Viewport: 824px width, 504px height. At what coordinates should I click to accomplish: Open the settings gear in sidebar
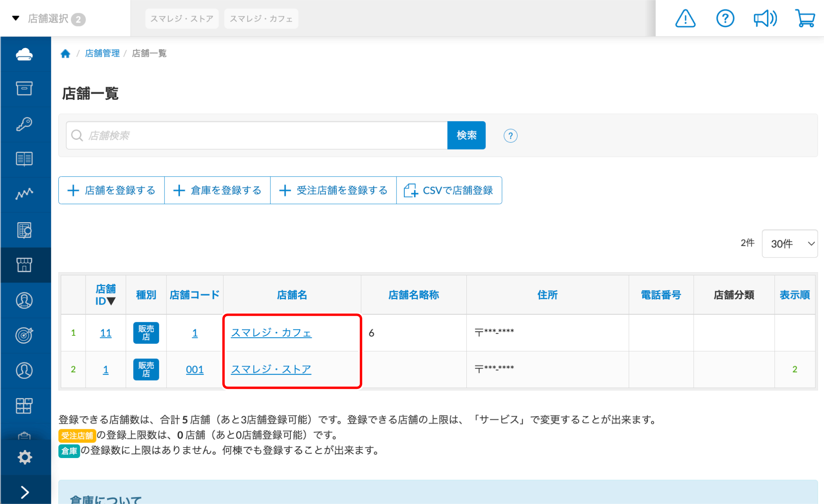click(x=24, y=457)
